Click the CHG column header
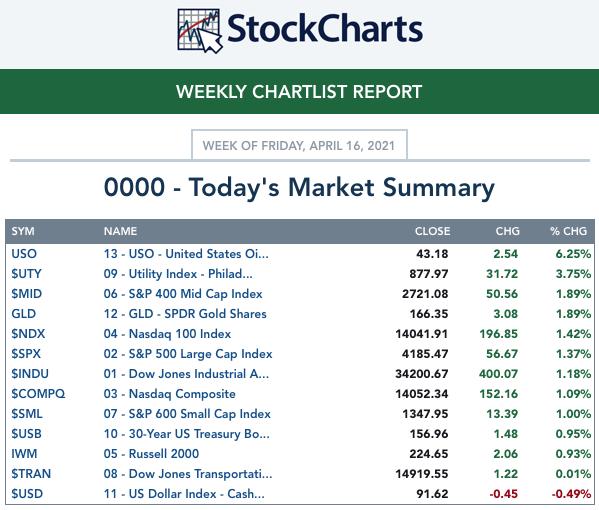Viewport: 599px width, 510px height. click(507, 231)
